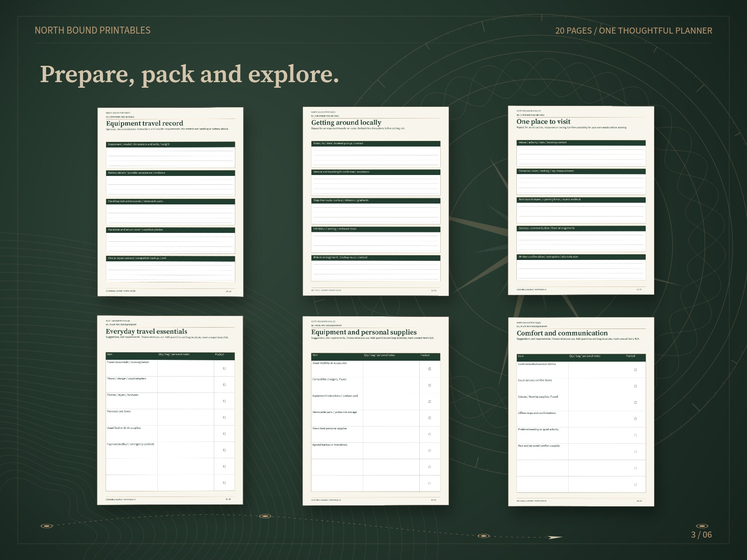
Task: Click the '20 PAGES / ONE THOUGHTFUL PLANNER' text
Action: [634, 31]
